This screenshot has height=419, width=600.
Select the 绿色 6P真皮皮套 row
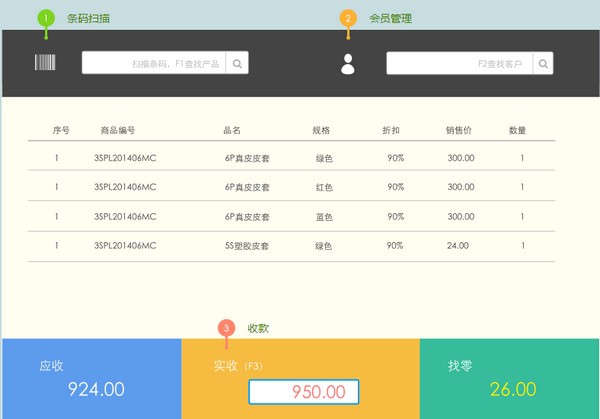(x=290, y=158)
